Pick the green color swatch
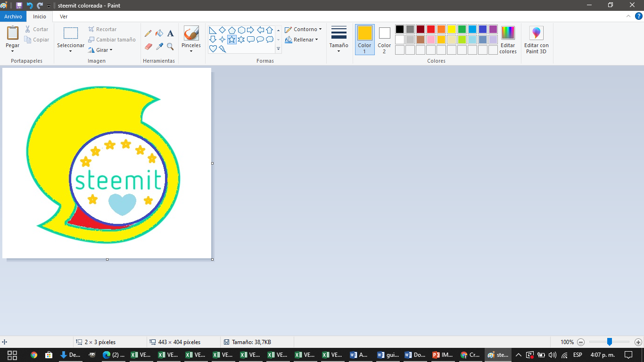The height and width of the screenshot is (362, 644). click(462, 29)
